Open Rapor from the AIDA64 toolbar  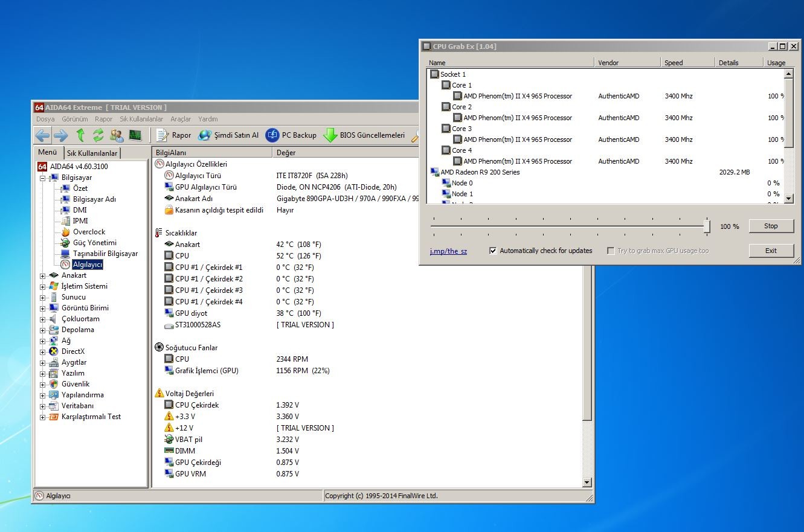pyautogui.click(x=174, y=135)
